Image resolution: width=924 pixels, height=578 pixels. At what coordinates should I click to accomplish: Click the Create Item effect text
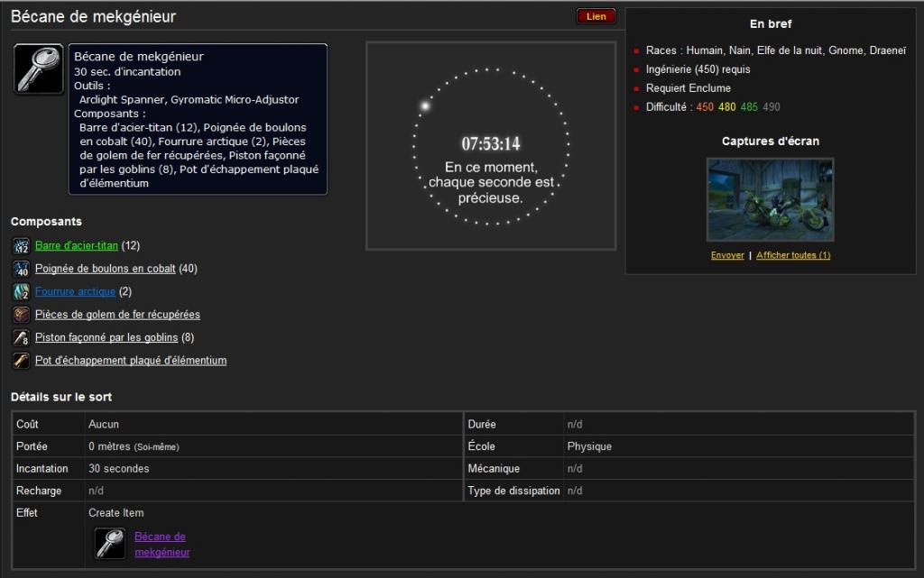(x=116, y=513)
